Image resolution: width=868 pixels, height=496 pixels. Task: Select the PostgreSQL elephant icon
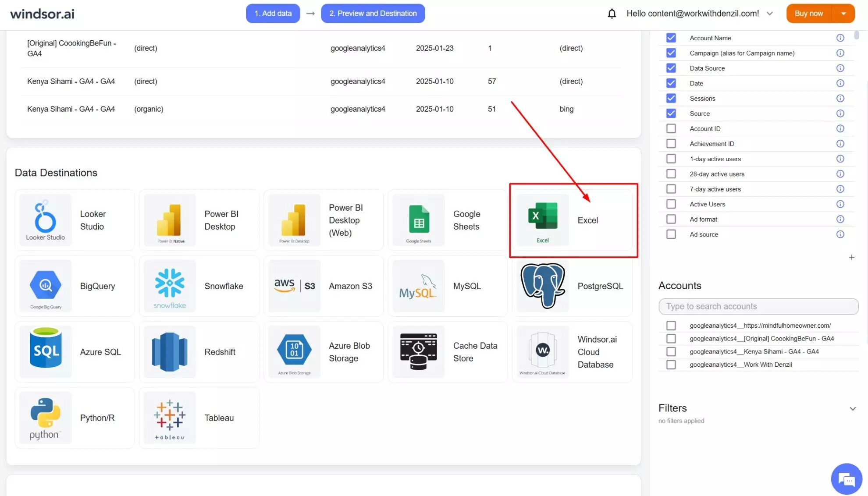543,286
